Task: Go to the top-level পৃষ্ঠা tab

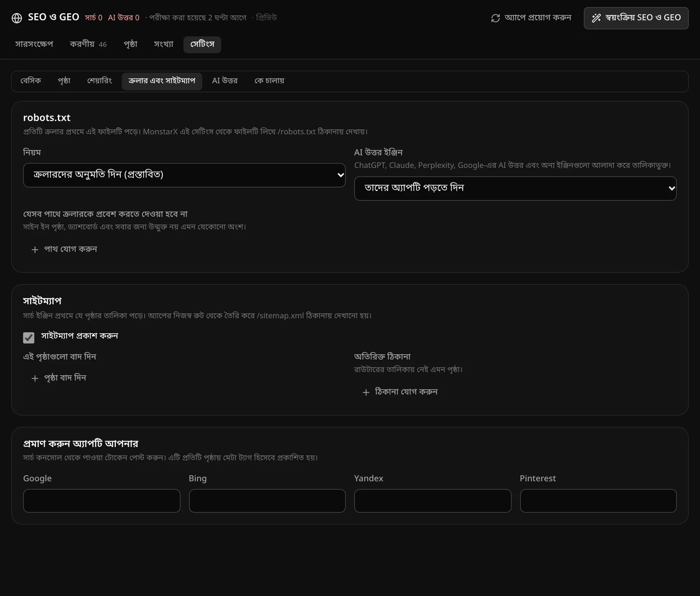Action: click(131, 44)
